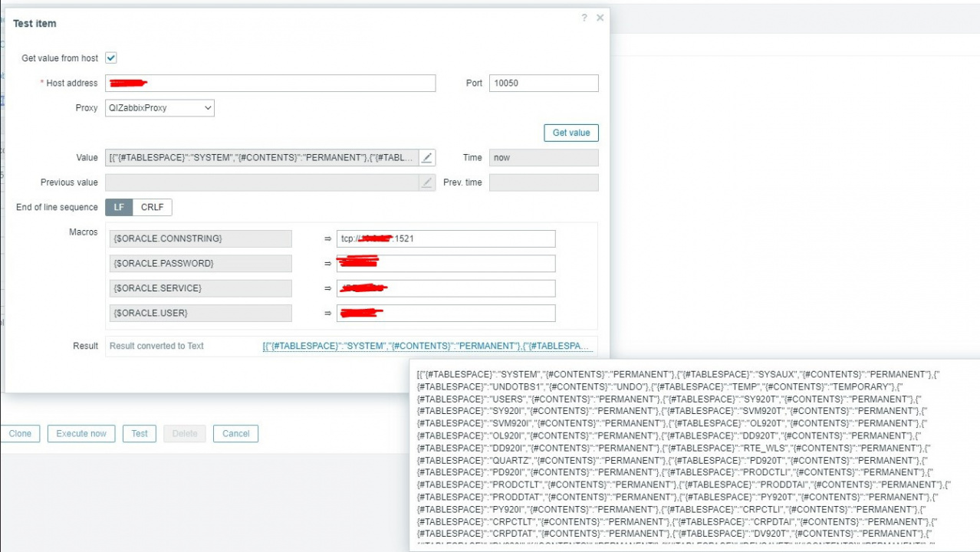Viewport: 980px width, 552px height.
Task: Toggle the Get value from host checkbox
Action: tap(111, 58)
